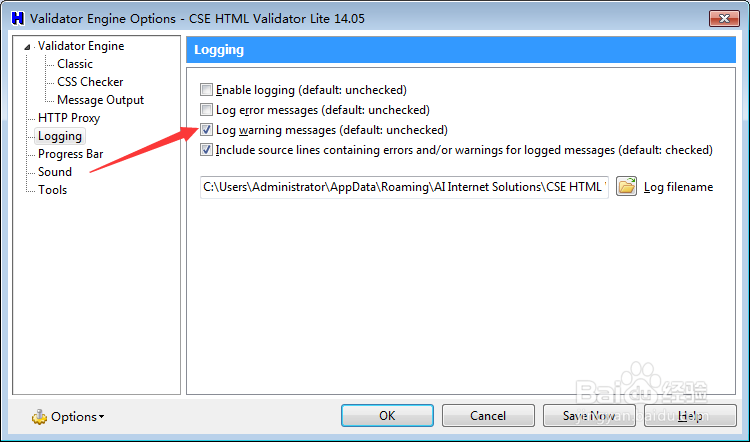This screenshot has height=442, width=750.
Task: Collapse the Validator Engine tree node
Action: pos(29,46)
